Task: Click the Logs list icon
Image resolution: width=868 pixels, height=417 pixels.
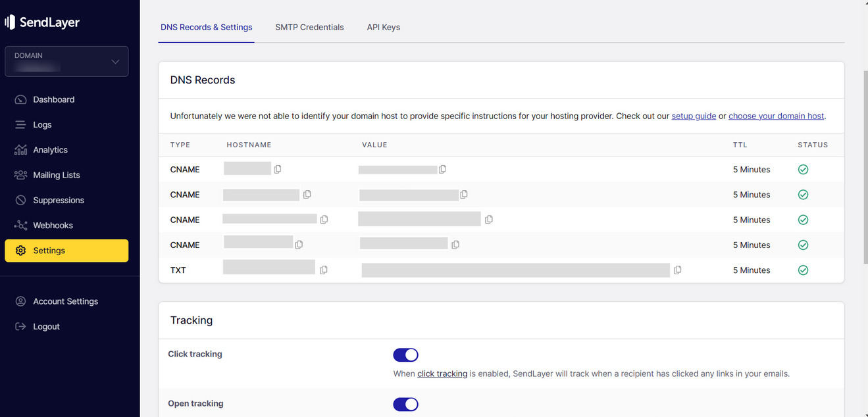Action: point(20,125)
